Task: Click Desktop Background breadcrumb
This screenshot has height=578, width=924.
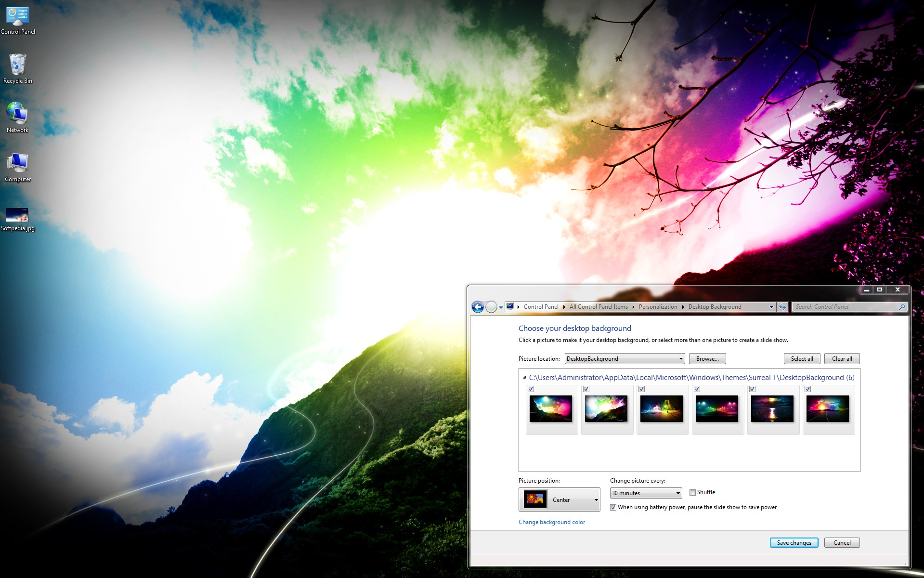Action: (x=715, y=307)
